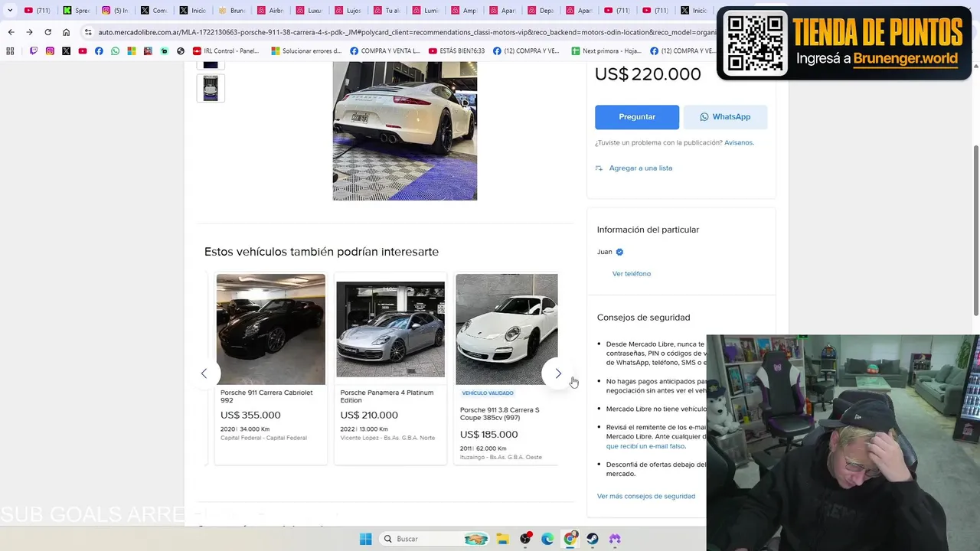Click the browser Forward arrow
Viewport: 980px width, 551px height.
pyautogui.click(x=29, y=32)
